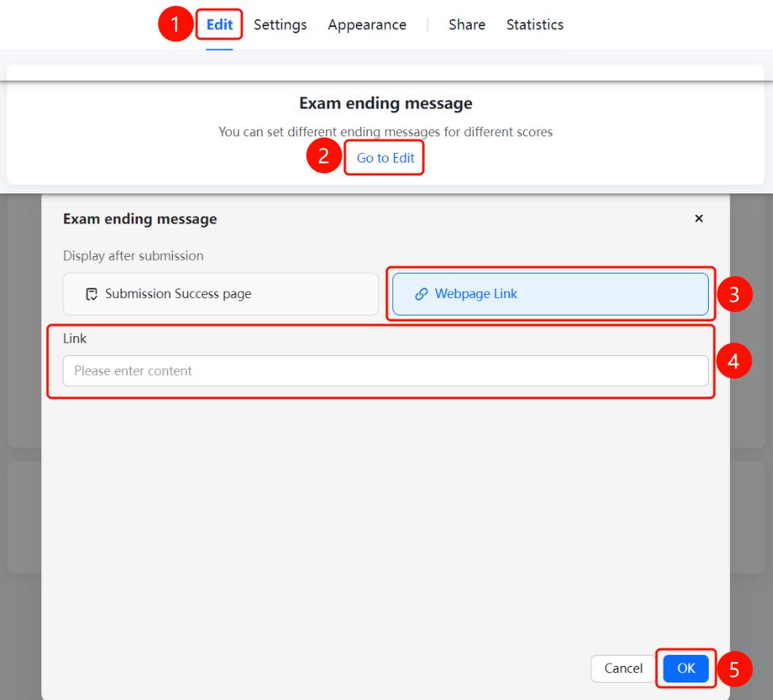Viewport: 773px width, 700px height.
Task: Click the red step 1 marker
Action: [175, 24]
